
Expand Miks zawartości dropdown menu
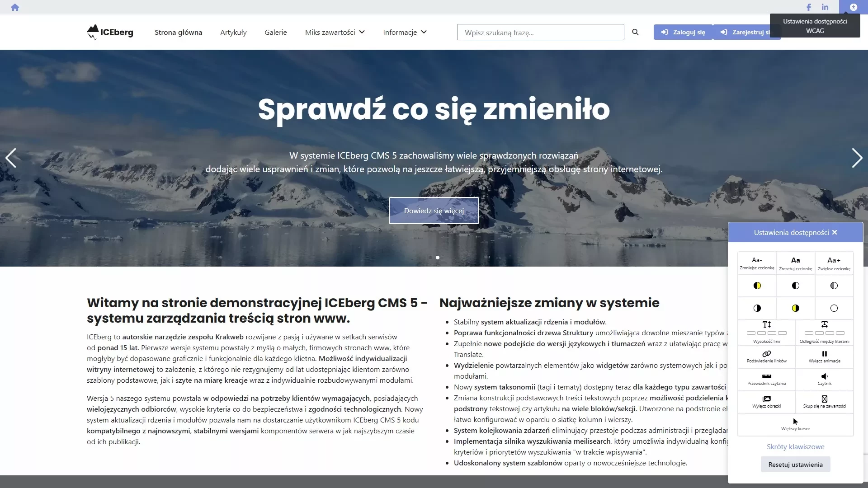point(335,32)
